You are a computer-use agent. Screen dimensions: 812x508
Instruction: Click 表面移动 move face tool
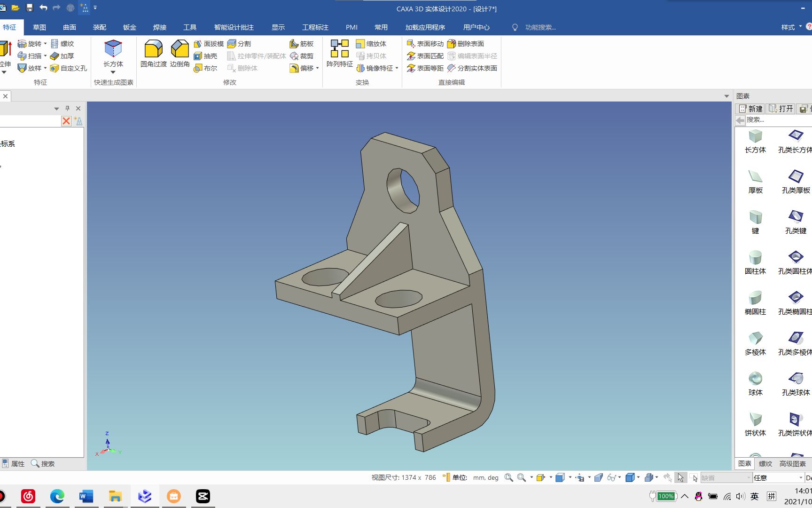click(425, 44)
